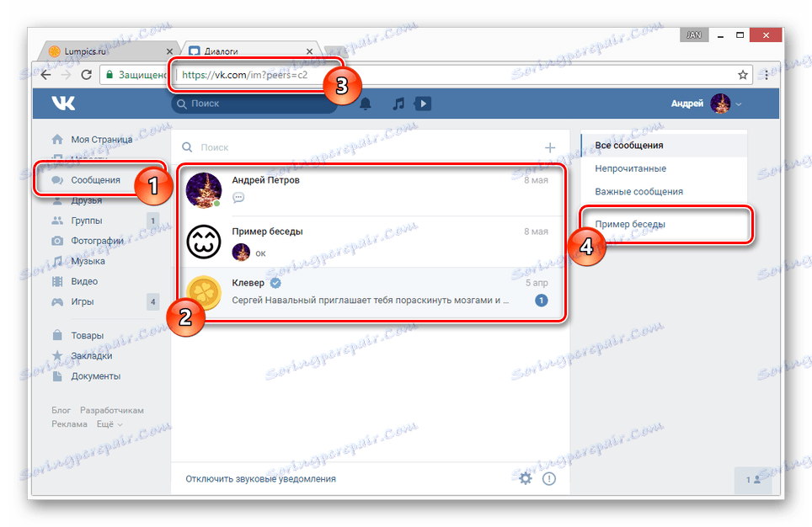Click the plus icon to start a conversation
The height and width of the screenshot is (527, 812).
coord(550,147)
